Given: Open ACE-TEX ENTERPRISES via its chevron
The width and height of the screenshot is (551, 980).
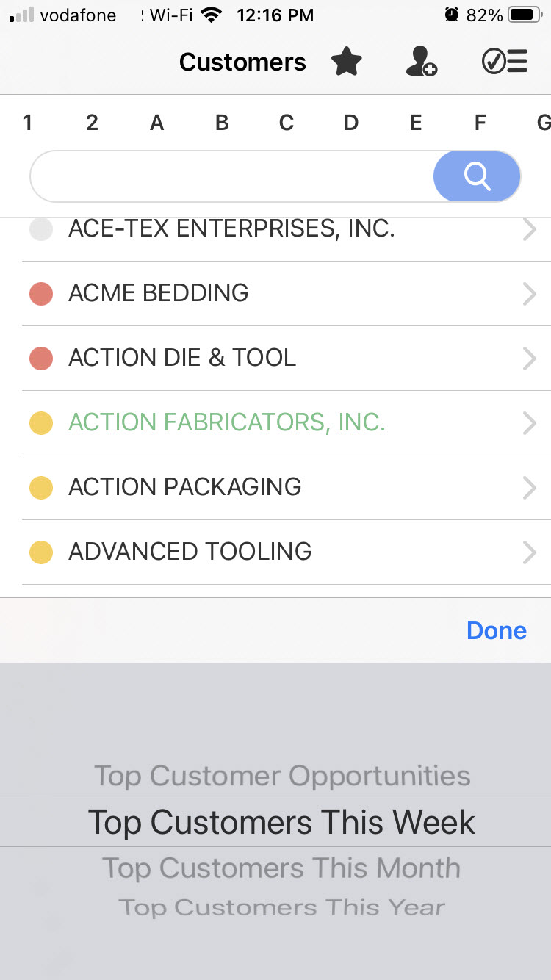Looking at the screenshot, I should pos(530,230).
